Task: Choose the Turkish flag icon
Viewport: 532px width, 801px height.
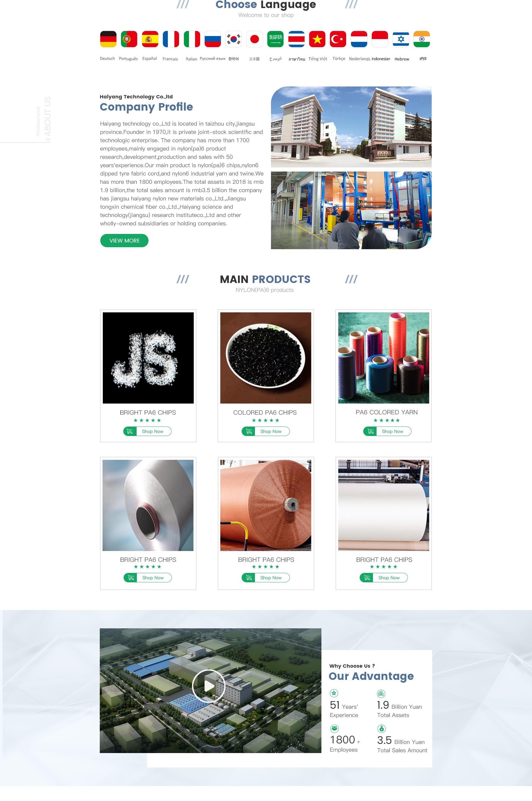Action: (x=338, y=39)
